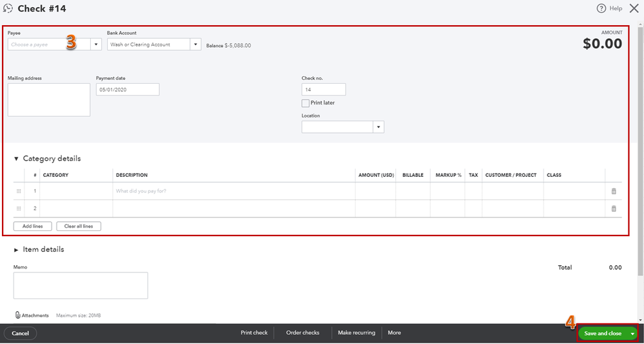Click line 1 Amount (USD) cell

(375, 191)
